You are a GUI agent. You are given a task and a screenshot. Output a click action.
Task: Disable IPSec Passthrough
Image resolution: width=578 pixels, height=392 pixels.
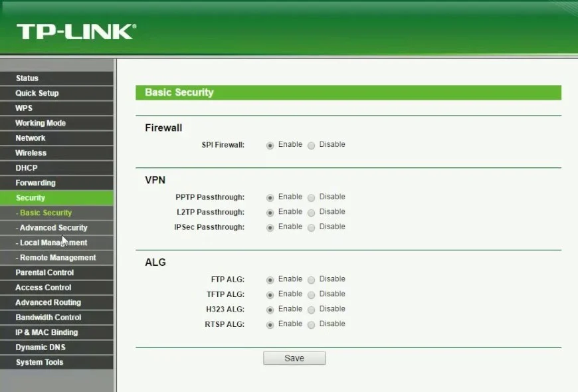click(312, 228)
